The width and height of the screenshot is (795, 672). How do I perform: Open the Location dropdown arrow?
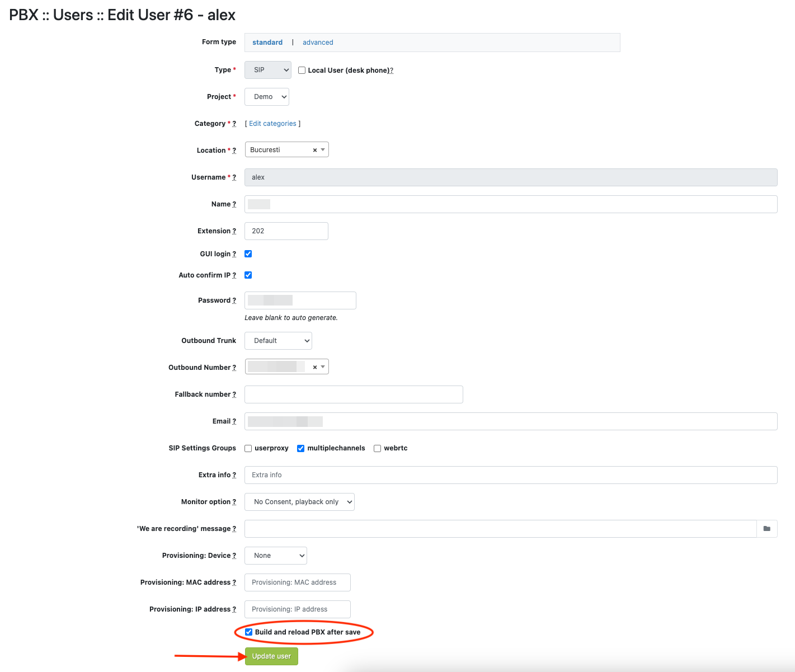pyautogui.click(x=323, y=150)
